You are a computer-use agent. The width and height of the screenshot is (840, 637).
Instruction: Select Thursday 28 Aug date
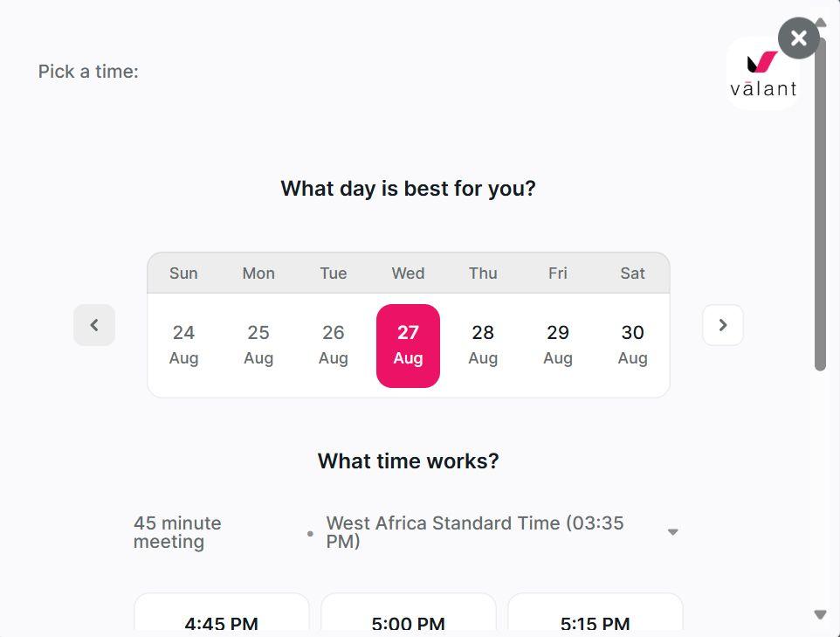point(483,345)
